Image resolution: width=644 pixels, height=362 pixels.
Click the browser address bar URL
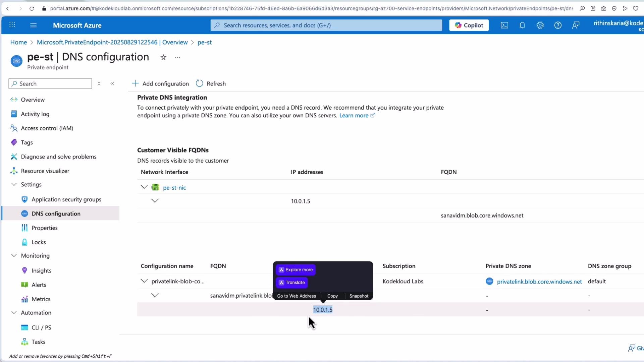311,8
